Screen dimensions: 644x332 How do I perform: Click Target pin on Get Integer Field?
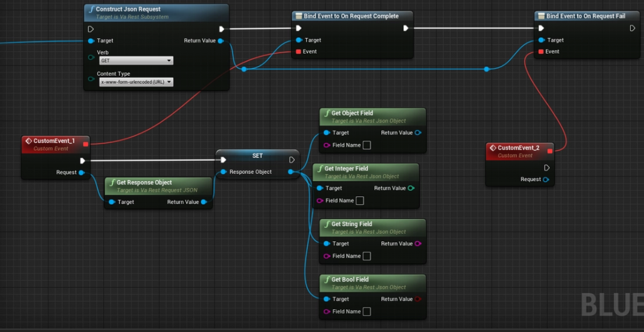click(x=319, y=188)
